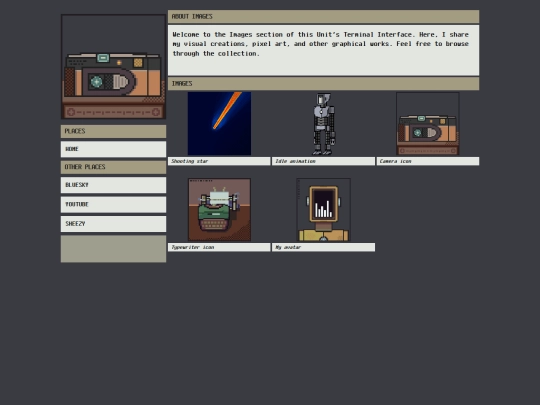Click the 'Images' section header
Image resolution: width=540 pixels, height=405 pixels.
click(x=323, y=84)
